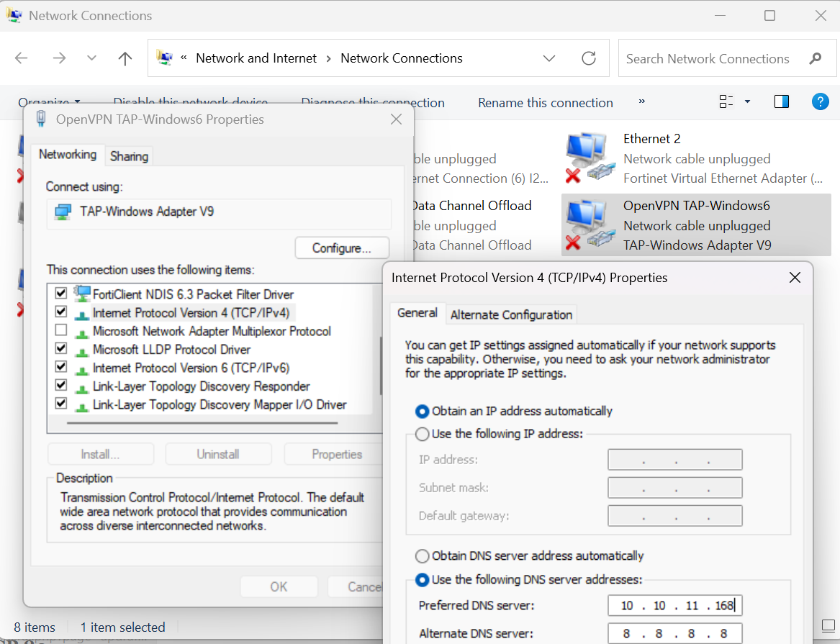Click the Link-Layer Topology Discovery Responder icon

pyautogui.click(x=82, y=387)
